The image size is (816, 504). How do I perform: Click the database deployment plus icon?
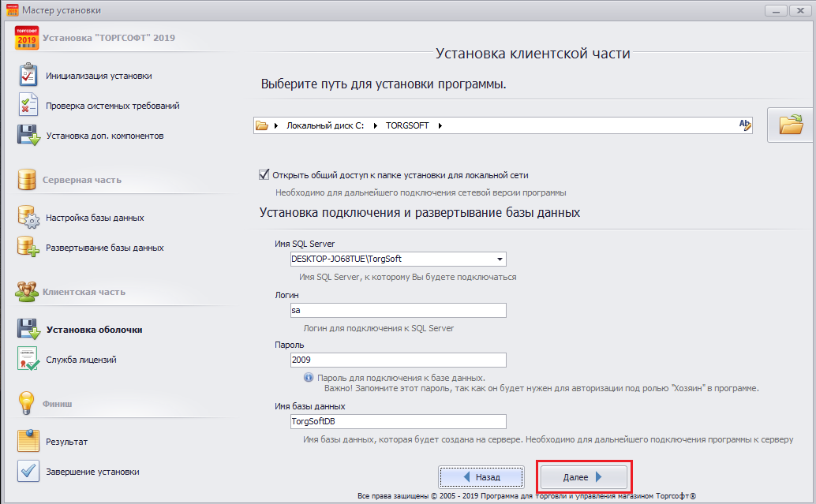[x=28, y=248]
